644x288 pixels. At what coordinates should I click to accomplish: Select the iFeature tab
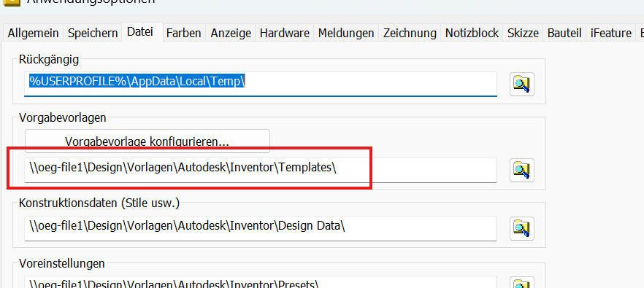[x=610, y=33]
